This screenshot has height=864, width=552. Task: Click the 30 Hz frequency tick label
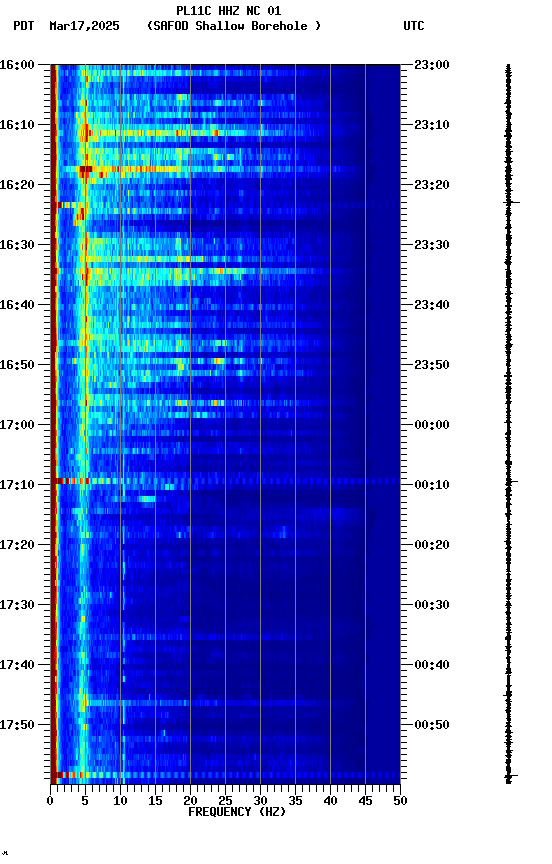[260, 801]
